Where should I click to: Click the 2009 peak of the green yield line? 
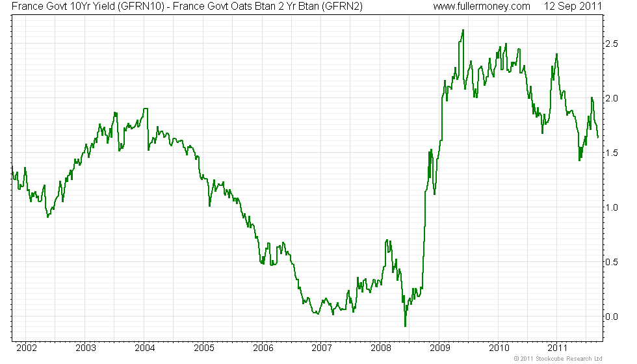tap(463, 31)
